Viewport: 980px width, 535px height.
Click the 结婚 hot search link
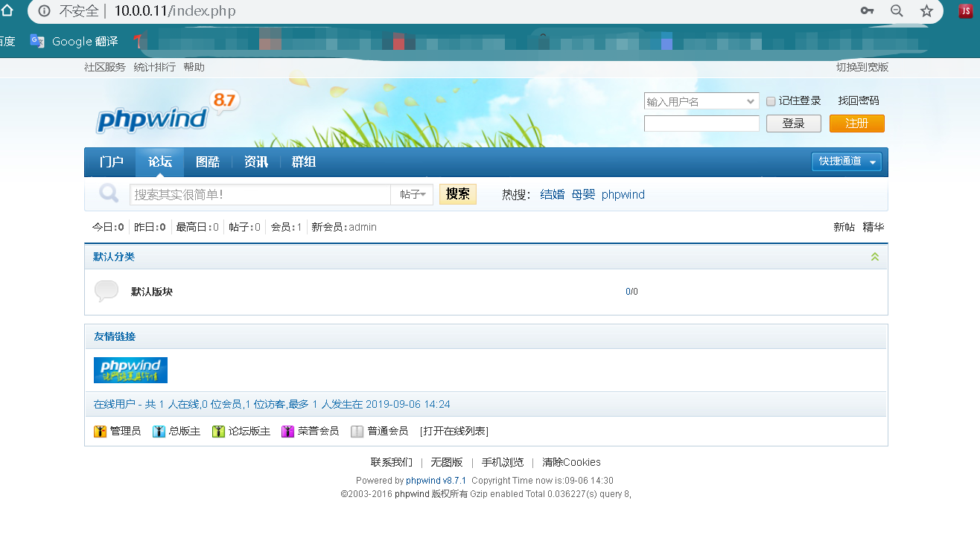pos(553,194)
